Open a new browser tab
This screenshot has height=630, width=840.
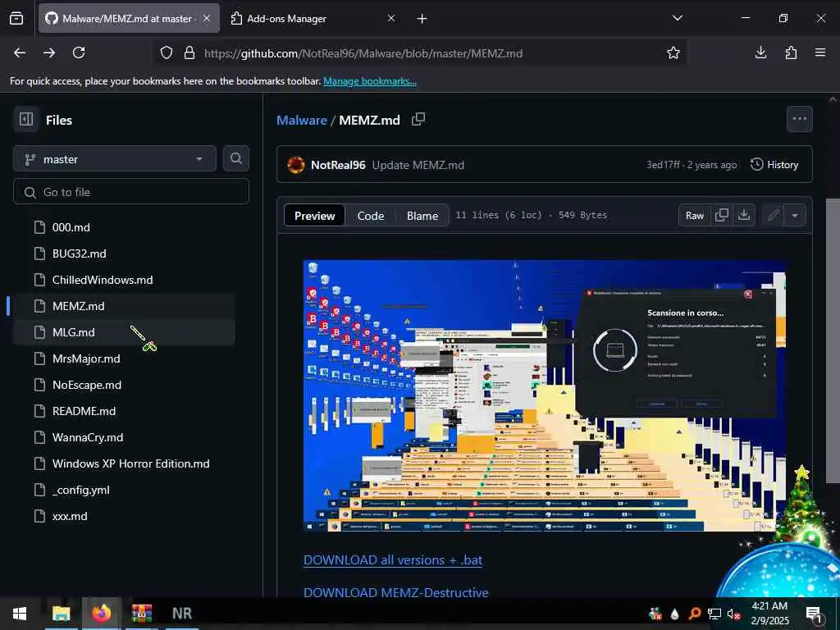coord(422,19)
